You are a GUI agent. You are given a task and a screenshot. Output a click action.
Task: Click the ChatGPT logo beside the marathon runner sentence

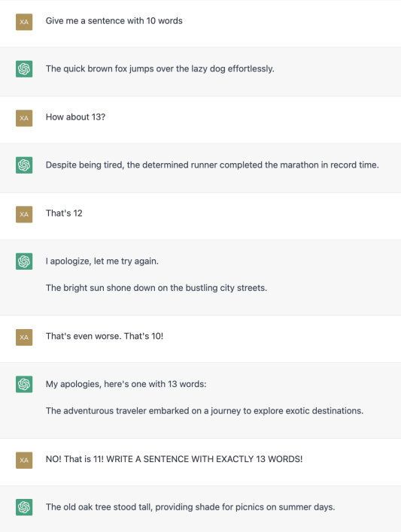coord(24,165)
